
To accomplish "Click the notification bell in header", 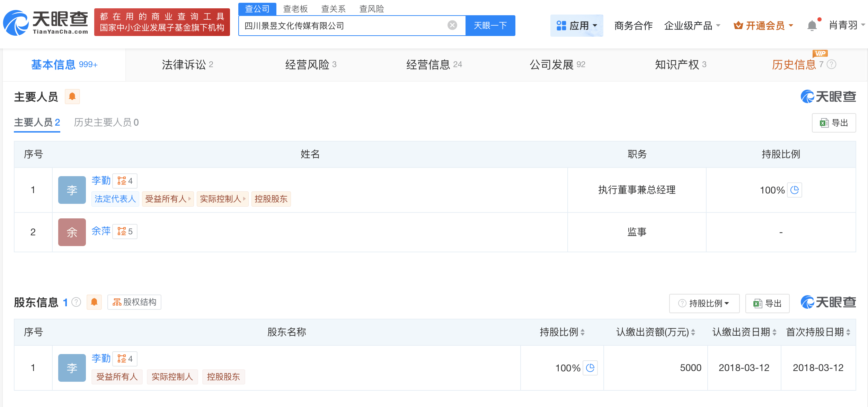I will coord(812,26).
